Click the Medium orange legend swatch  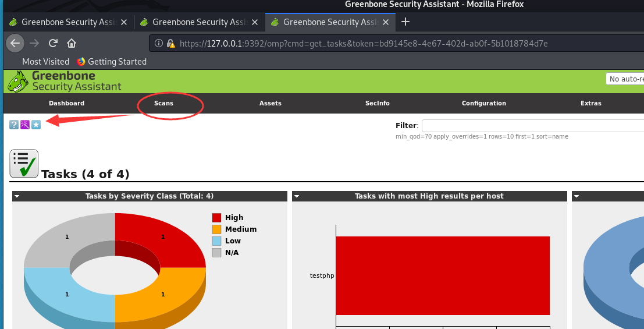click(x=216, y=229)
